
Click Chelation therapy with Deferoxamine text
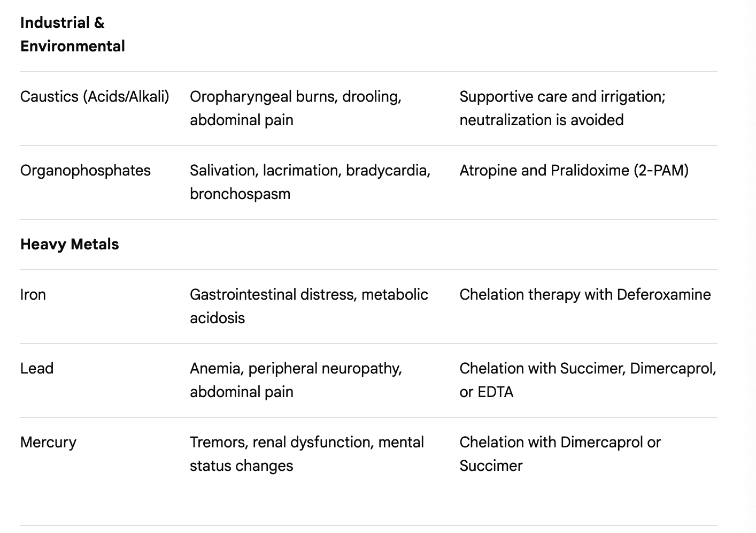pyautogui.click(x=585, y=294)
